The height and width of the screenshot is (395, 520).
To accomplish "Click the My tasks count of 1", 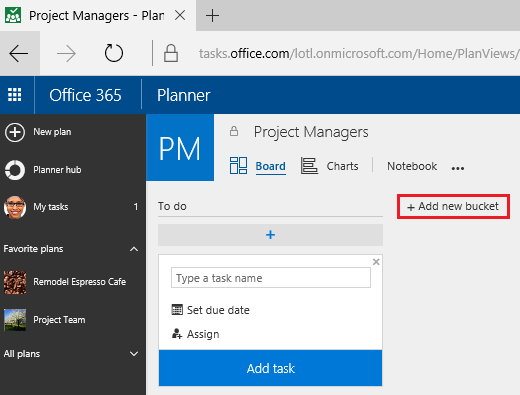I will (136, 207).
